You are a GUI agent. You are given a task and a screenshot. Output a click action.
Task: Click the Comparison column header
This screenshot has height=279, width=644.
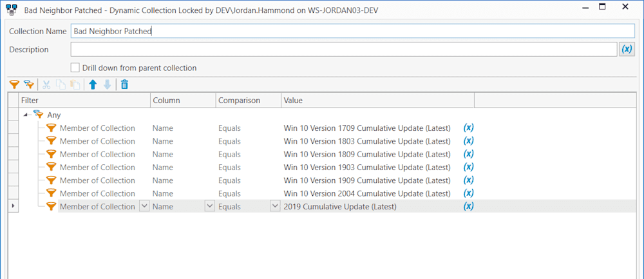point(248,101)
